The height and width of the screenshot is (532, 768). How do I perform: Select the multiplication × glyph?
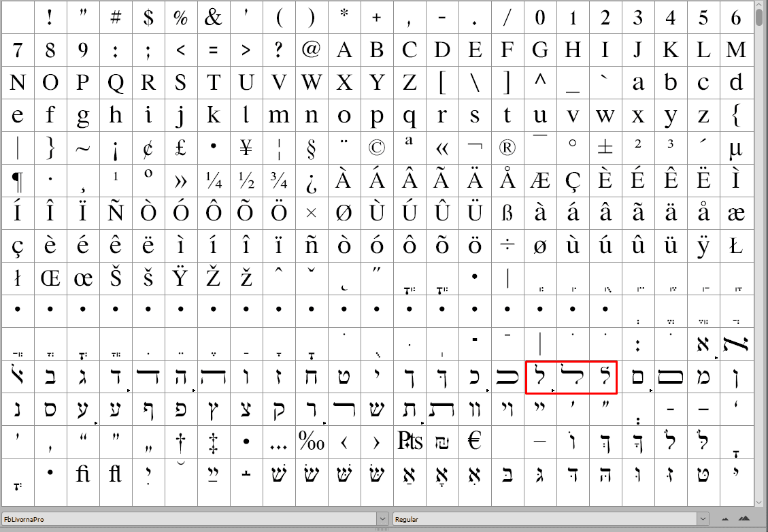point(312,213)
